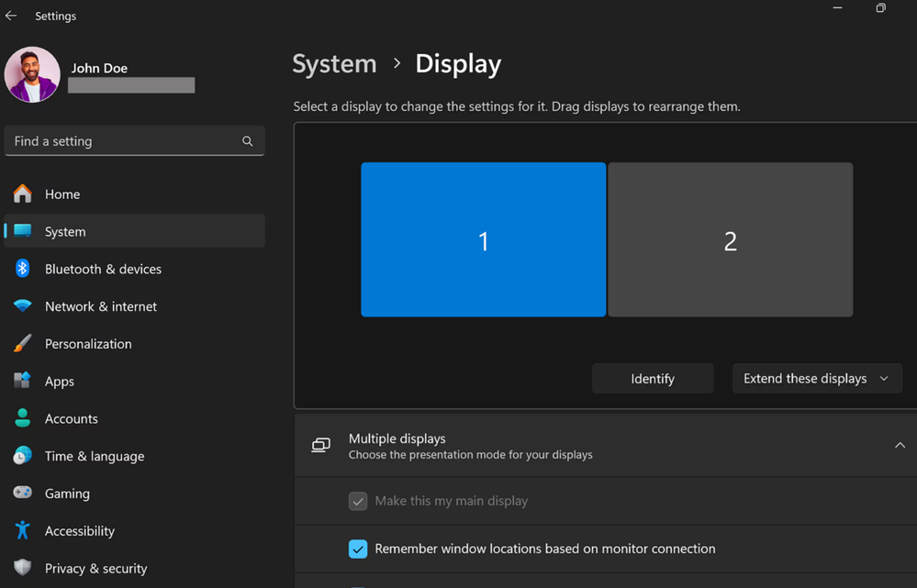Screen dimensions: 917x588
Task: Click the Bluetooth & devices icon
Action: (23, 269)
